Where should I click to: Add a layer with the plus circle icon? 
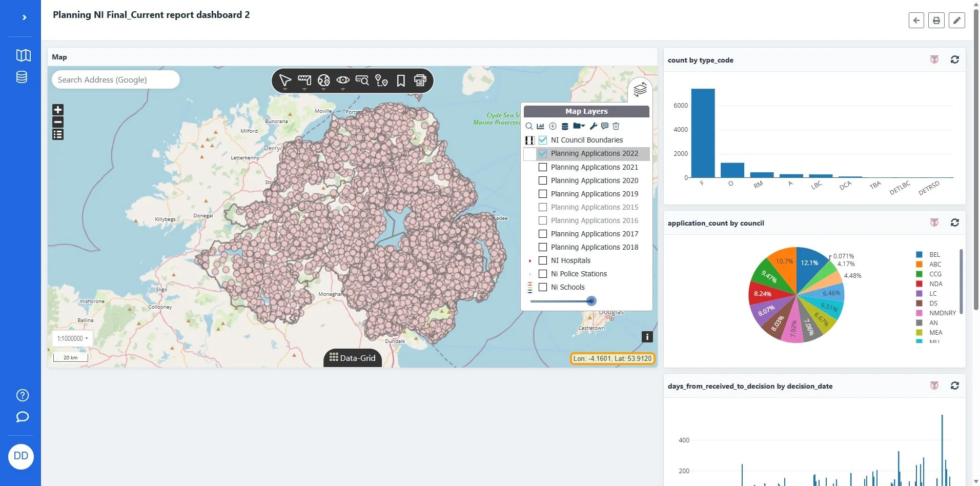tap(553, 126)
